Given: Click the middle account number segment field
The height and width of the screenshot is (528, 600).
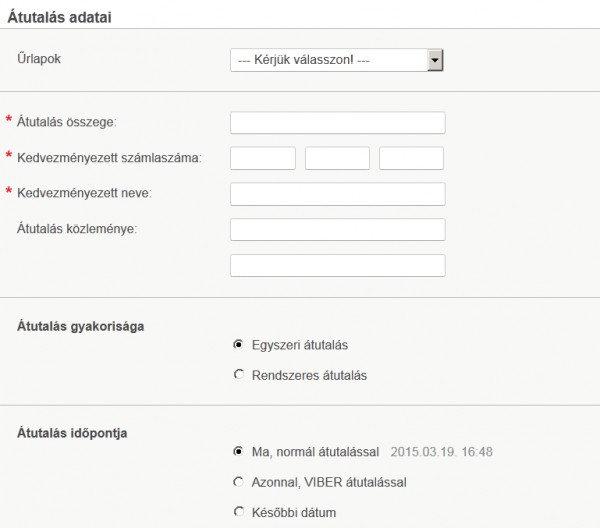Looking at the screenshot, I should click(x=337, y=158).
